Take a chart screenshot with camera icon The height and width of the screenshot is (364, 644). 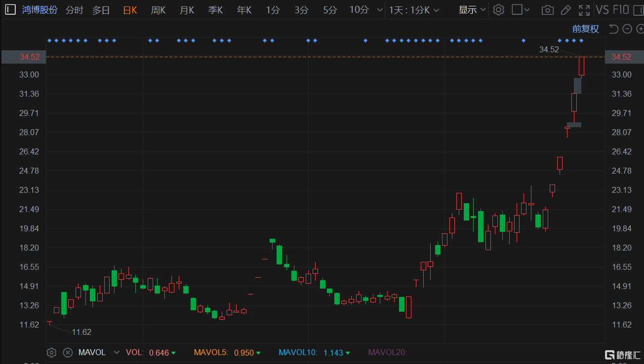coord(547,10)
